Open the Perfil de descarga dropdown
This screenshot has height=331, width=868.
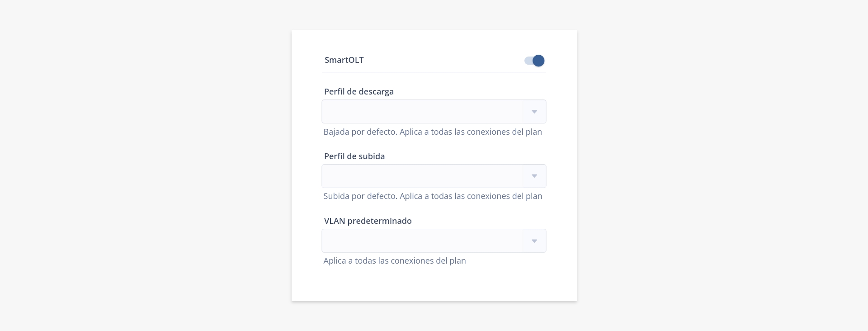pyautogui.click(x=434, y=111)
